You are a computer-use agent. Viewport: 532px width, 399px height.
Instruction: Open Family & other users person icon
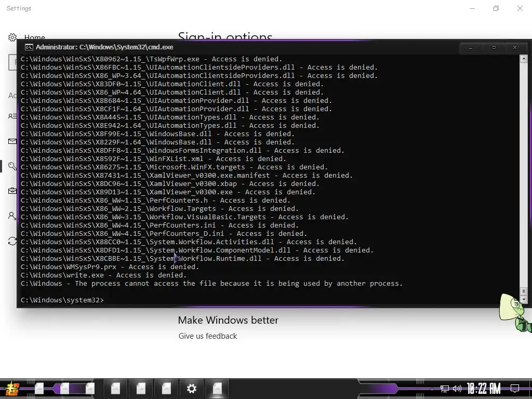point(12,216)
